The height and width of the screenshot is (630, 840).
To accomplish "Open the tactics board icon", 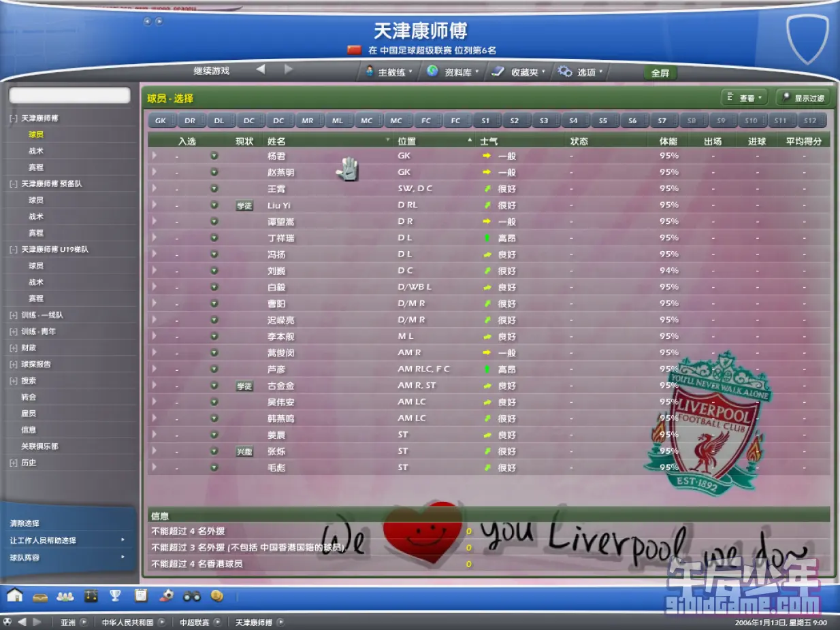I will click(91, 596).
